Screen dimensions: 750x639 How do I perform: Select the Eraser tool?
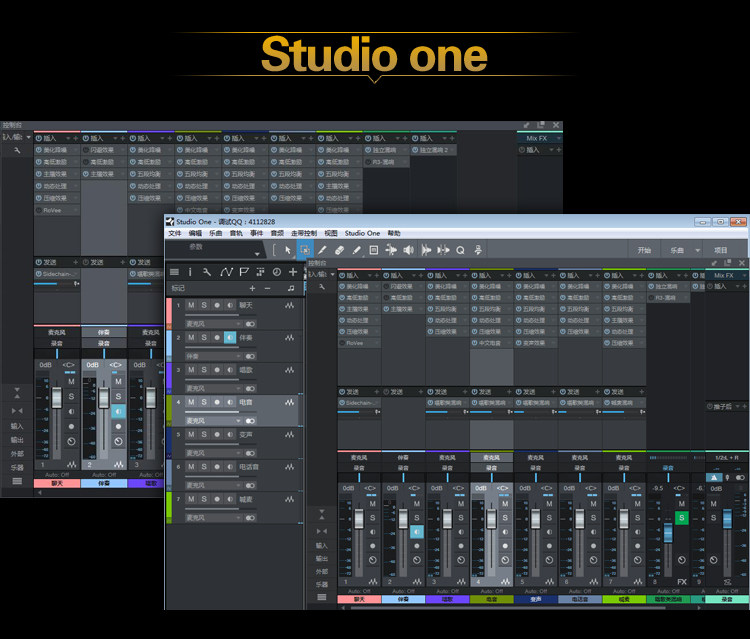[339, 250]
